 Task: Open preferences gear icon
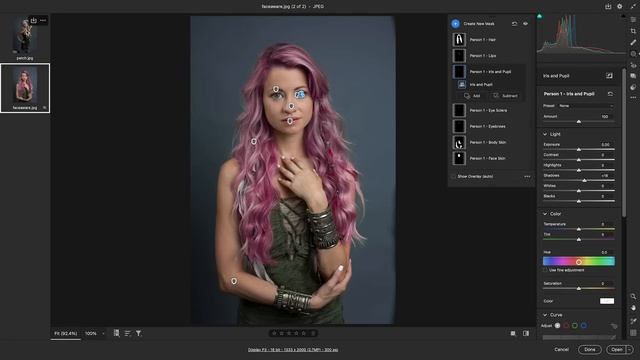[x=620, y=6]
